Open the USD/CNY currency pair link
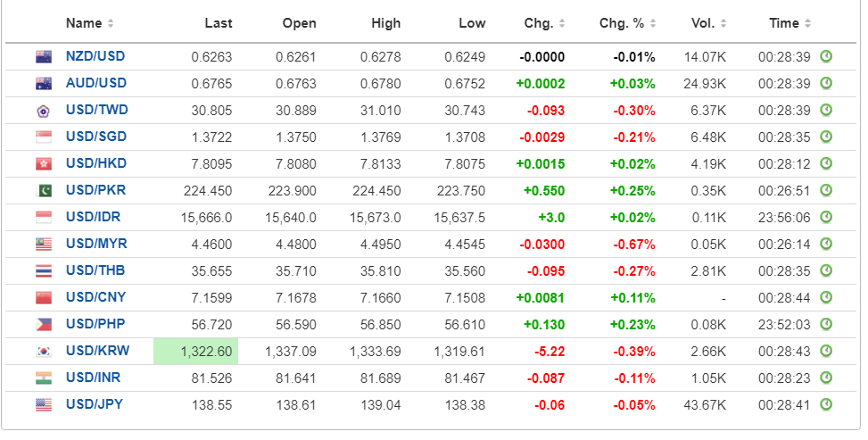The width and height of the screenshot is (868, 440). 96,297
